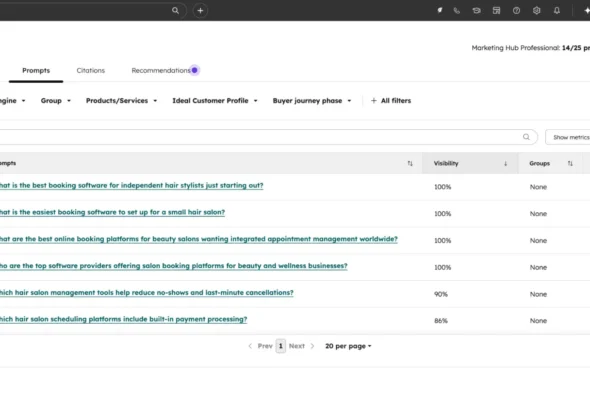Open the upgrade flag icon in top bar
The width and height of the screenshot is (590, 410).
pos(439,10)
